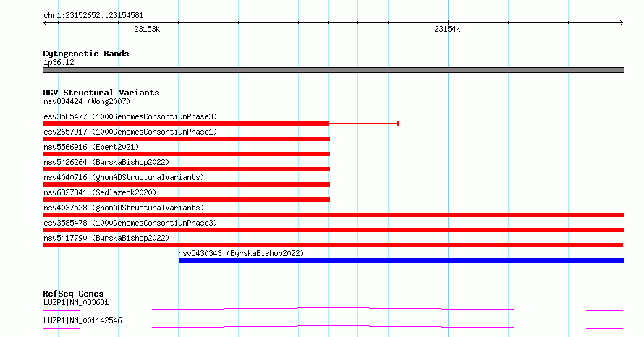
Task: Open variant nsv6327341 (Sedlazeck2020) label
Action: point(100,192)
